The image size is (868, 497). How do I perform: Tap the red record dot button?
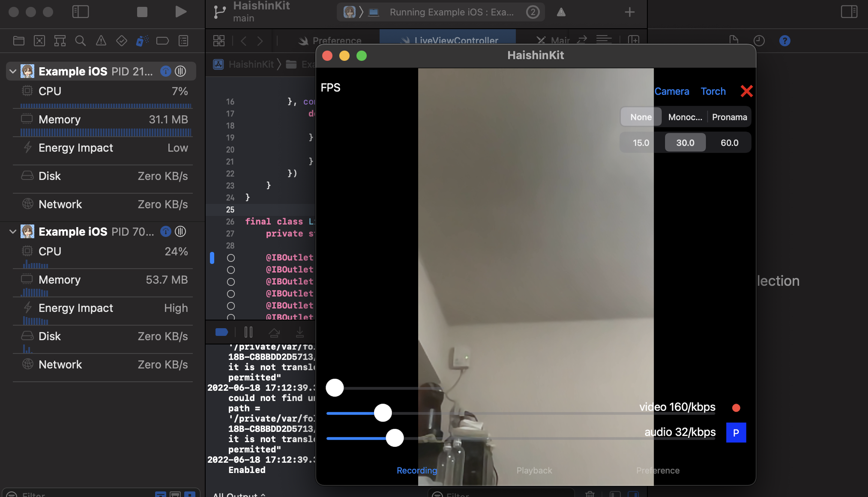(x=736, y=407)
